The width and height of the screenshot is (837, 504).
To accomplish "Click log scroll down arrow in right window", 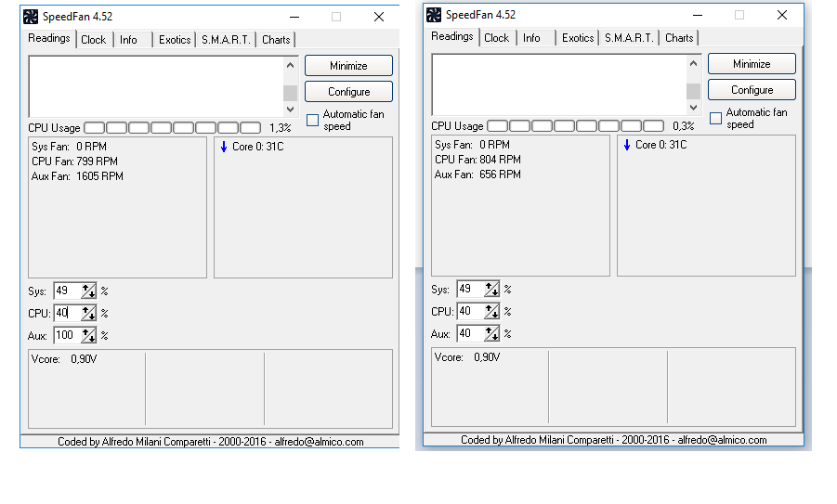I will click(693, 107).
